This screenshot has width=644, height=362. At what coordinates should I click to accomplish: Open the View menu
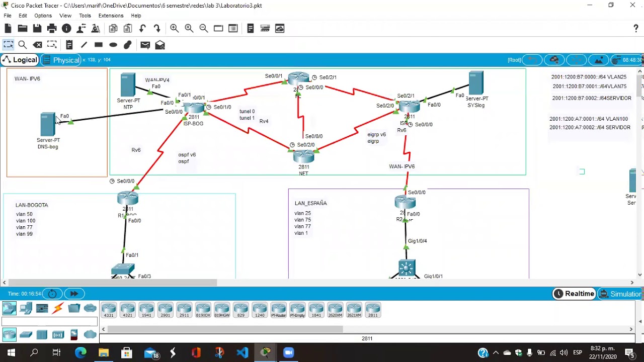click(65, 16)
